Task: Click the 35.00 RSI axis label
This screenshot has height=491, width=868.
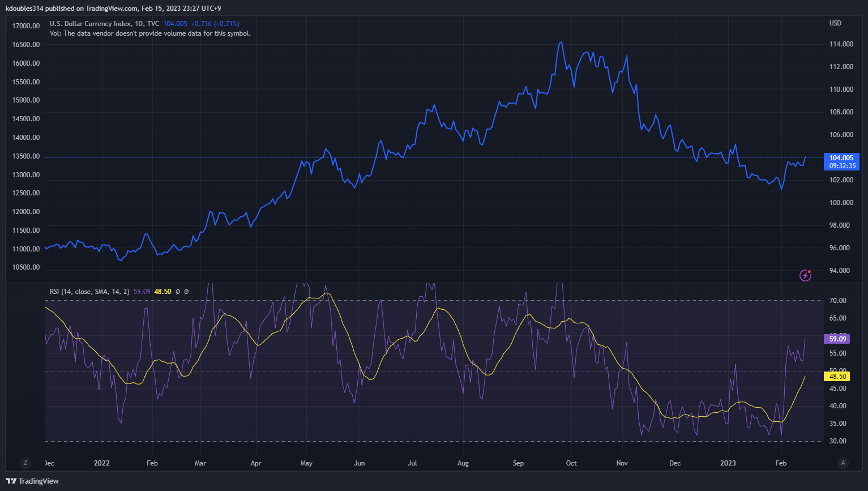Action: click(x=837, y=424)
